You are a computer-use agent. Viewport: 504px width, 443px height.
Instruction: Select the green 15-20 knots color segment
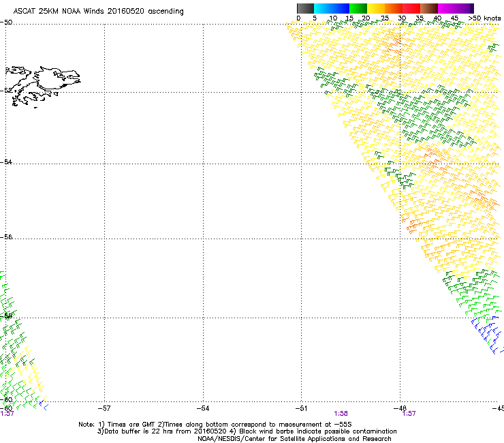coord(358,8)
